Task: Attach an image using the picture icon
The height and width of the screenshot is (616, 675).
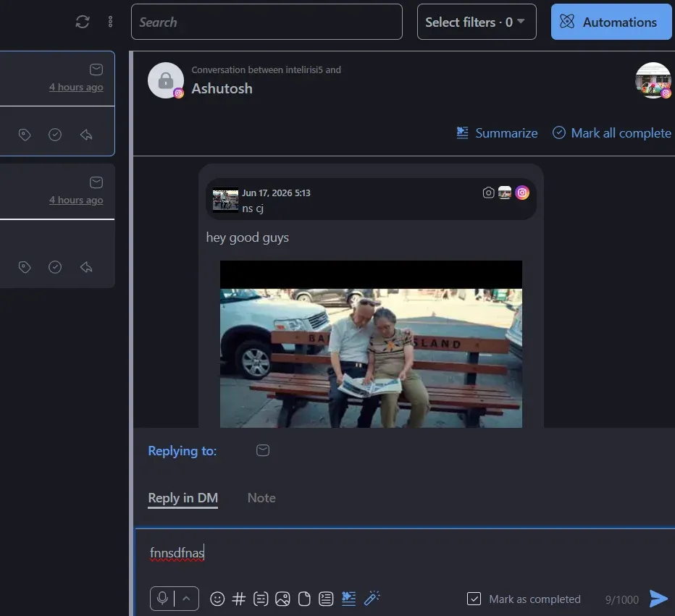Action: [282, 599]
